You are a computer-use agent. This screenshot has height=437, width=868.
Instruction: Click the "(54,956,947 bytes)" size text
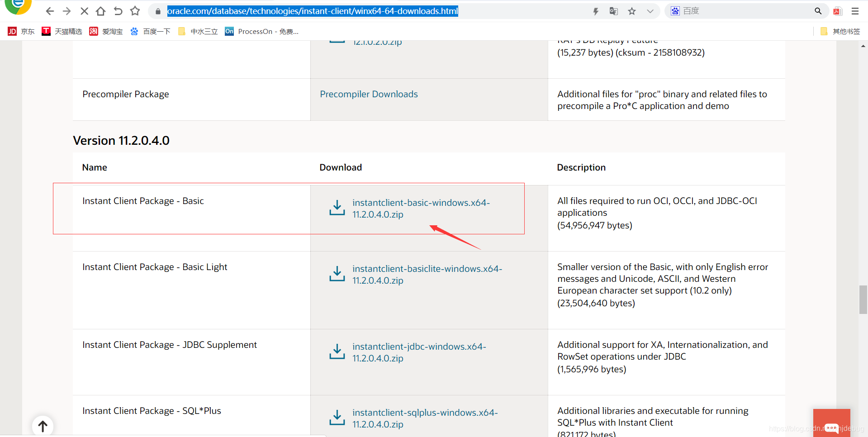(595, 225)
